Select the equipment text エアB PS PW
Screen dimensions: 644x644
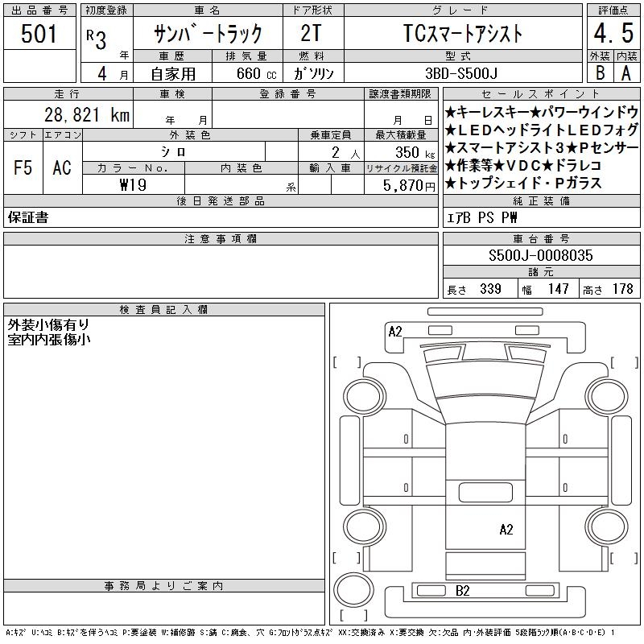pos(481,217)
